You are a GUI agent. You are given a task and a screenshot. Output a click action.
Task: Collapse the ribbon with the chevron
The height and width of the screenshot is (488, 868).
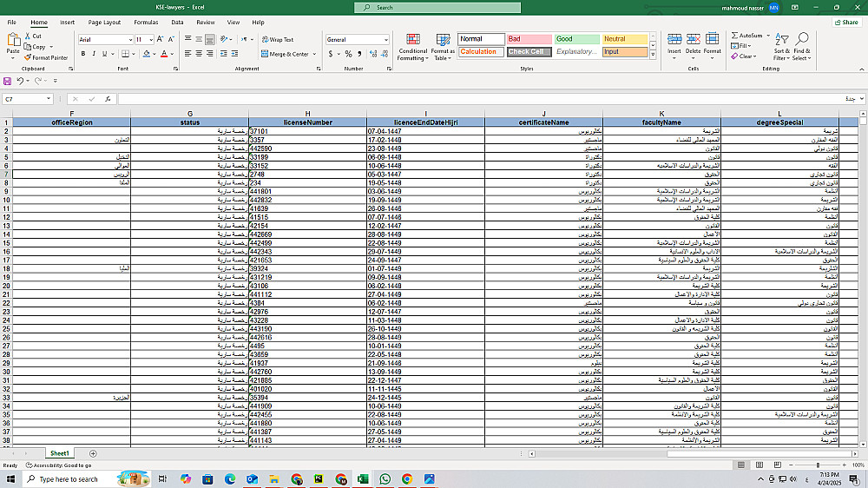(861, 69)
